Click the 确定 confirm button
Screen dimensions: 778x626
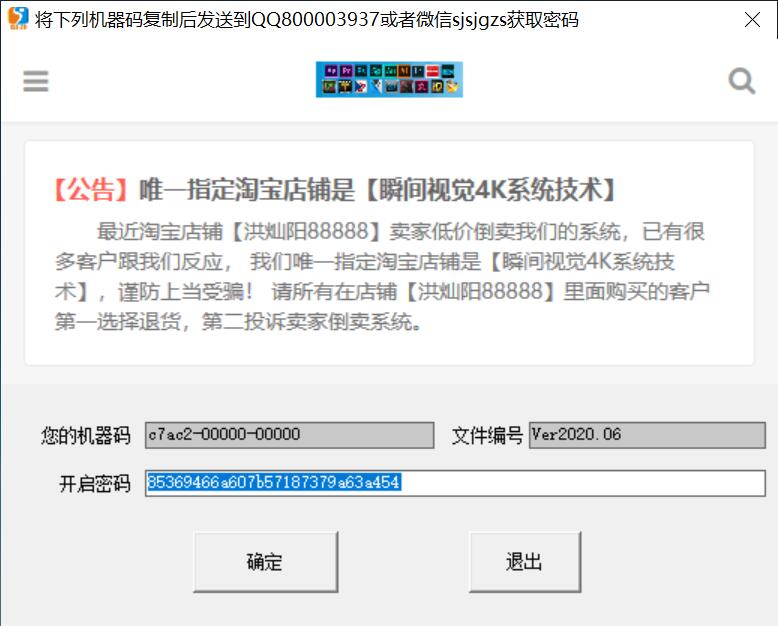click(265, 562)
